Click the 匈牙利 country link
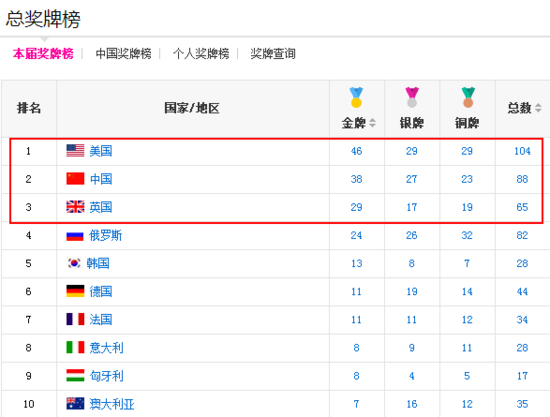The height and width of the screenshot is (417, 550). pyautogui.click(x=106, y=376)
